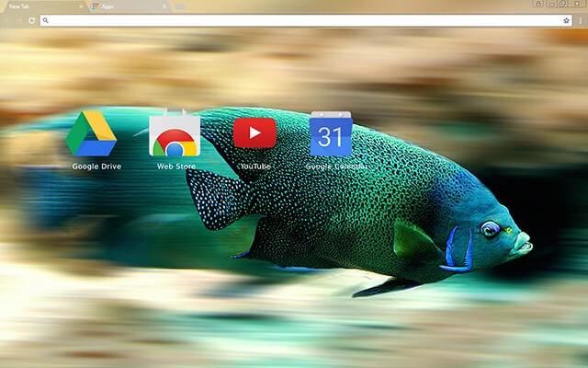Open the Google Drive app icon
This screenshot has height=368, width=588.
[91, 133]
